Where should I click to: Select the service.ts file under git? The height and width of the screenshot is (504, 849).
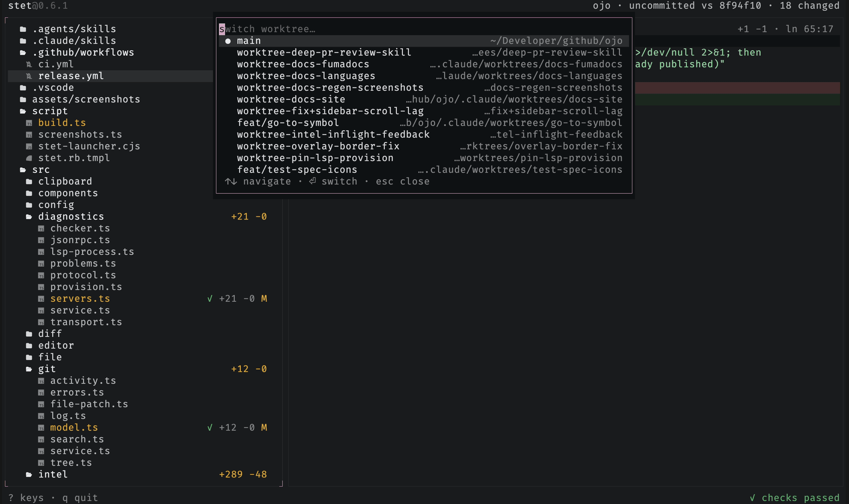pos(80,451)
